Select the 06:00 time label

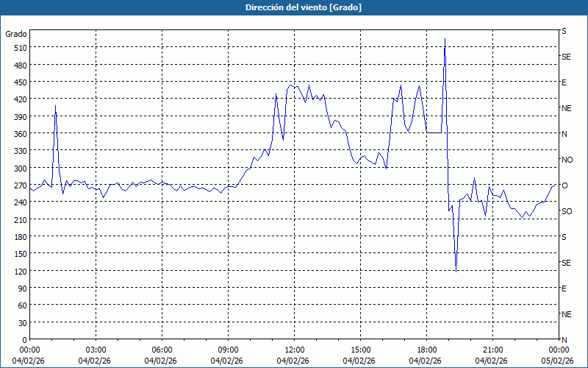(162, 350)
